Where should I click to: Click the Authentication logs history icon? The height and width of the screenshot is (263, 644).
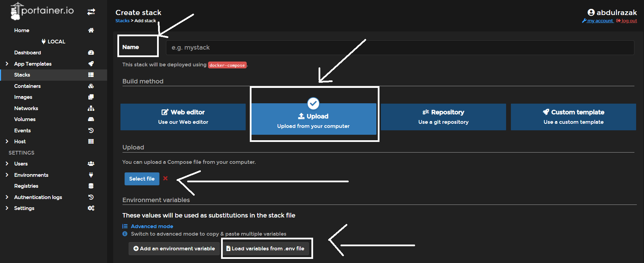(x=91, y=197)
